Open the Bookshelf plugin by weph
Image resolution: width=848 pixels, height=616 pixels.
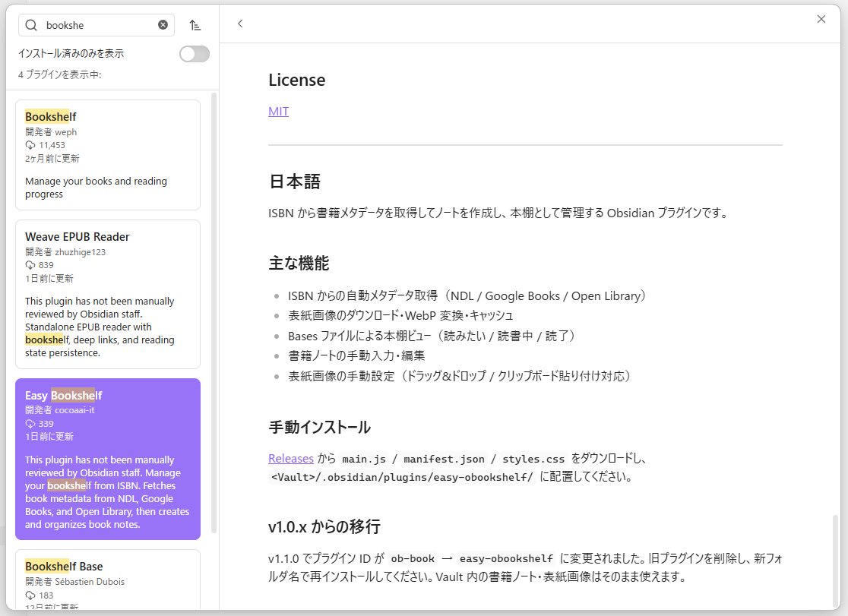108,155
